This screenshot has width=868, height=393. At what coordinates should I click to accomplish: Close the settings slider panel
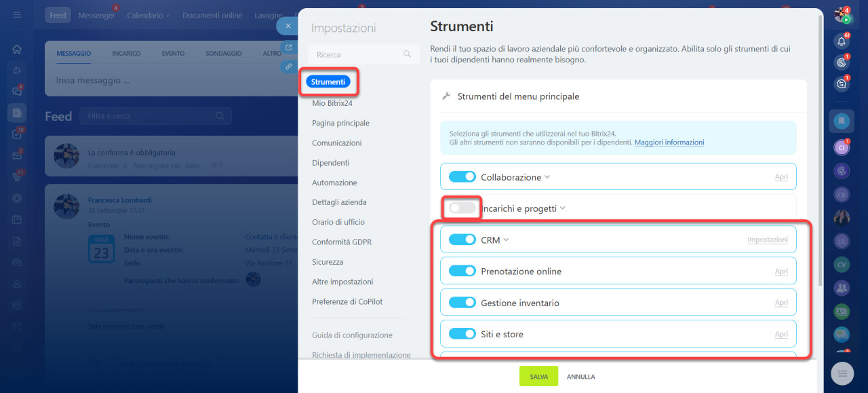coord(288,26)
